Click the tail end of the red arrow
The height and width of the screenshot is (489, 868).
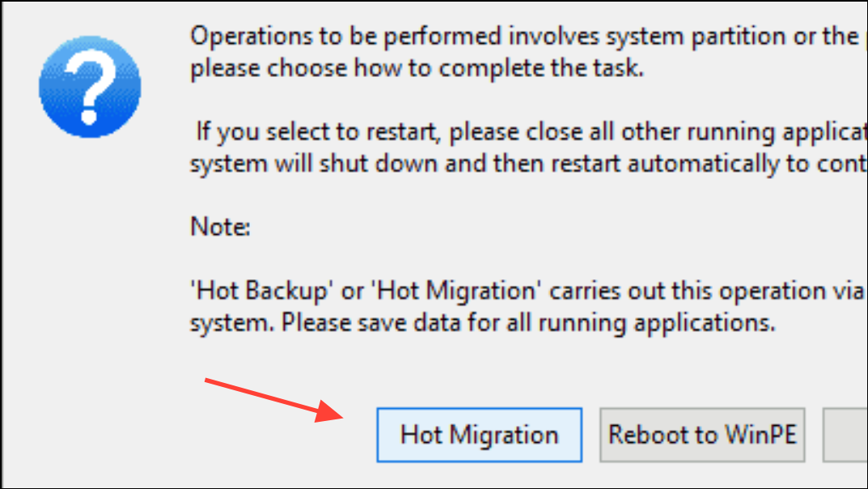pos(209,381)
